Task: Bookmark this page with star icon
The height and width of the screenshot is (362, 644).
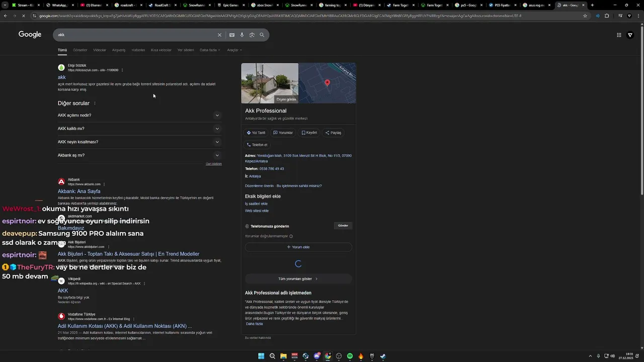Action: click(585, 16)
